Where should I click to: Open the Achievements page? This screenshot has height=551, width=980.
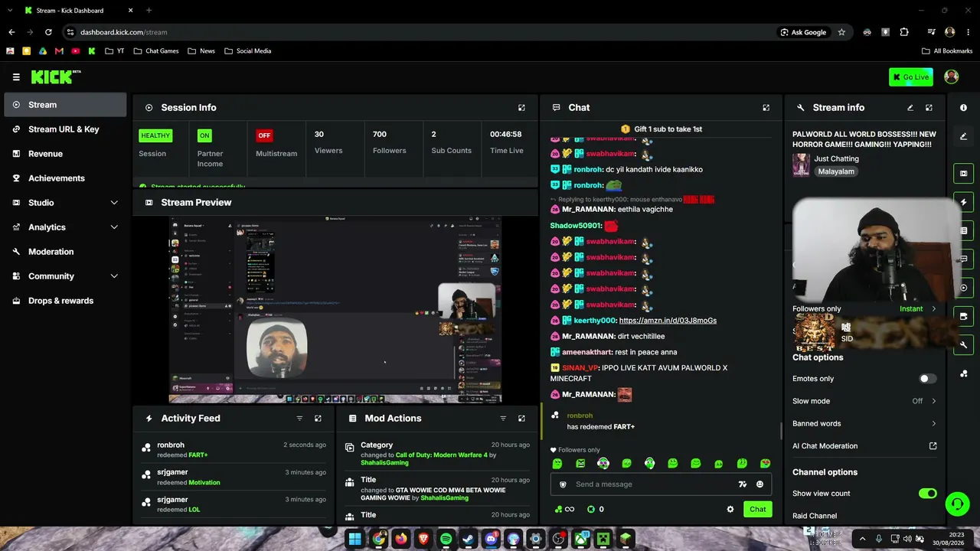(x=65, y=178)
